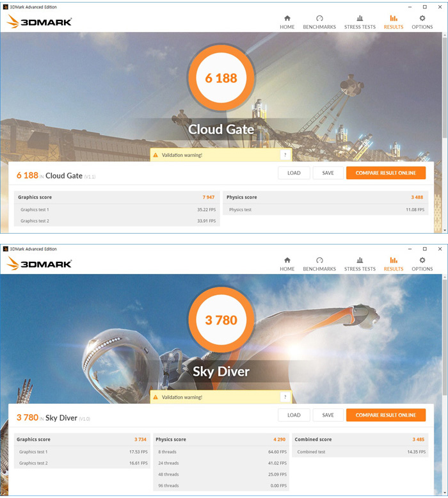This screenshot has height=498, width=448.
Task: Click SAVE button for the Sky Diver result
Action: pos(328,415)
